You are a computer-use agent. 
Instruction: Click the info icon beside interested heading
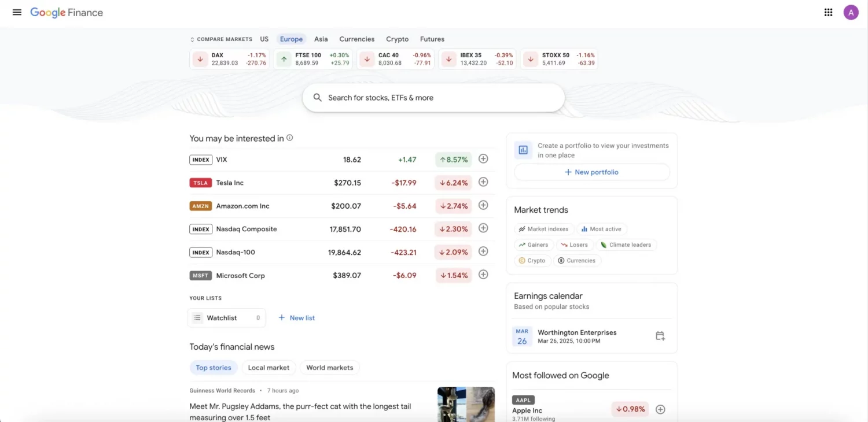[x=290, y=138]
